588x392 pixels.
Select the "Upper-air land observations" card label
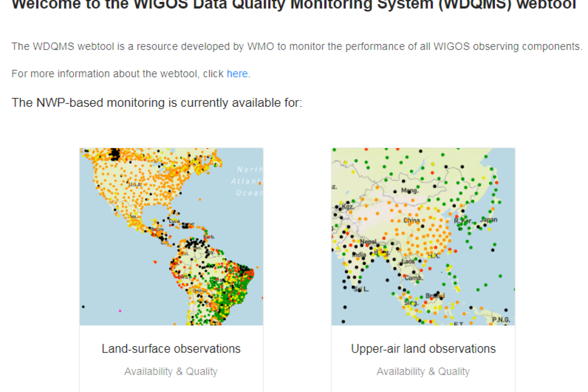click(423, 348)
